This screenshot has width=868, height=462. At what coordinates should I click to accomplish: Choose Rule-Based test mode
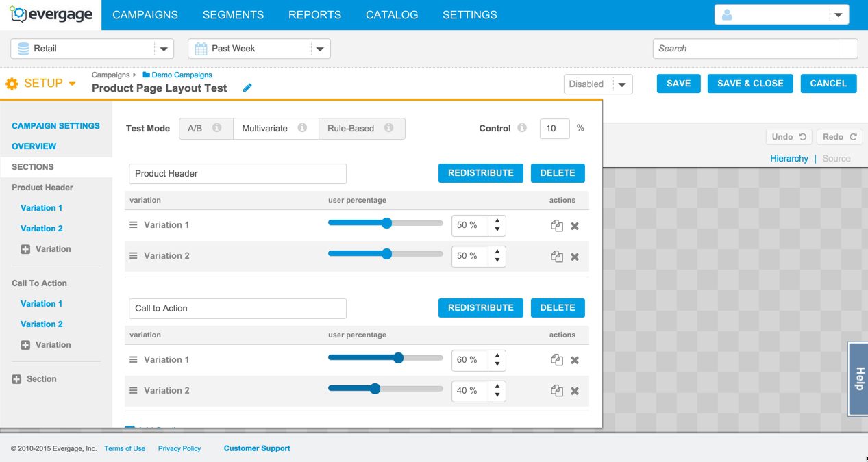click(x=361, y=129)
